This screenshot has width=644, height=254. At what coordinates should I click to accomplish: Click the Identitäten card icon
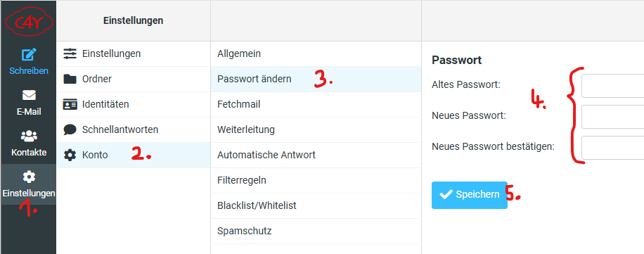click(70, 104)
